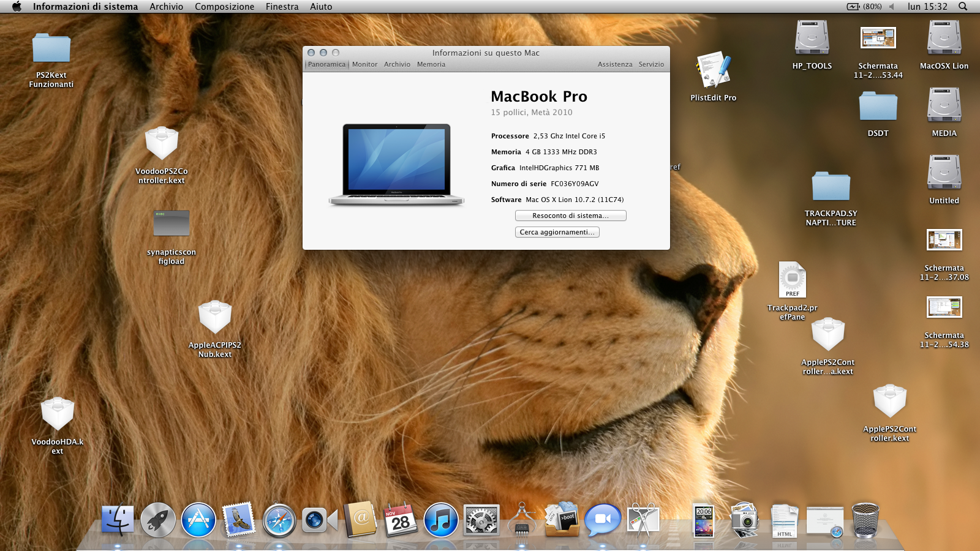Select the HP_TOOLS drive icon
The width and height of the screenshot is (980, 551).
pos(812,38)
